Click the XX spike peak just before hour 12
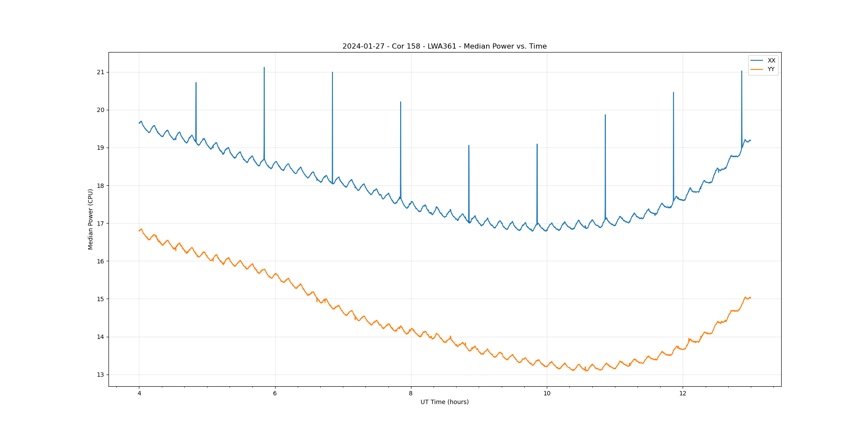 (673, 92)
